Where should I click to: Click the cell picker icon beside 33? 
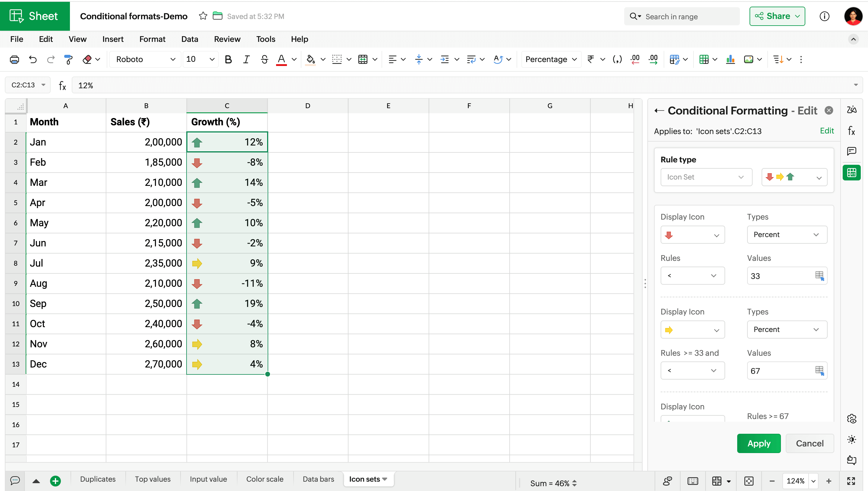(x=820, y=276)
